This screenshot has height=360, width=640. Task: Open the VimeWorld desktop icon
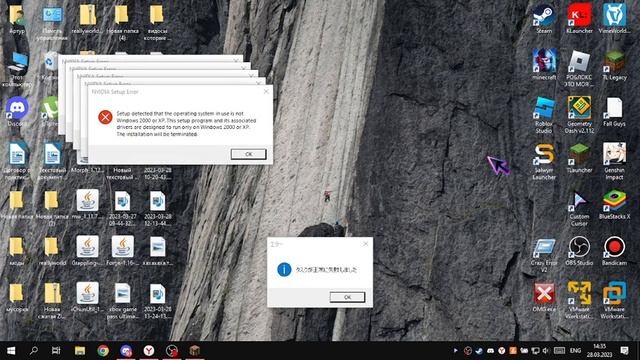coord(614,18)
